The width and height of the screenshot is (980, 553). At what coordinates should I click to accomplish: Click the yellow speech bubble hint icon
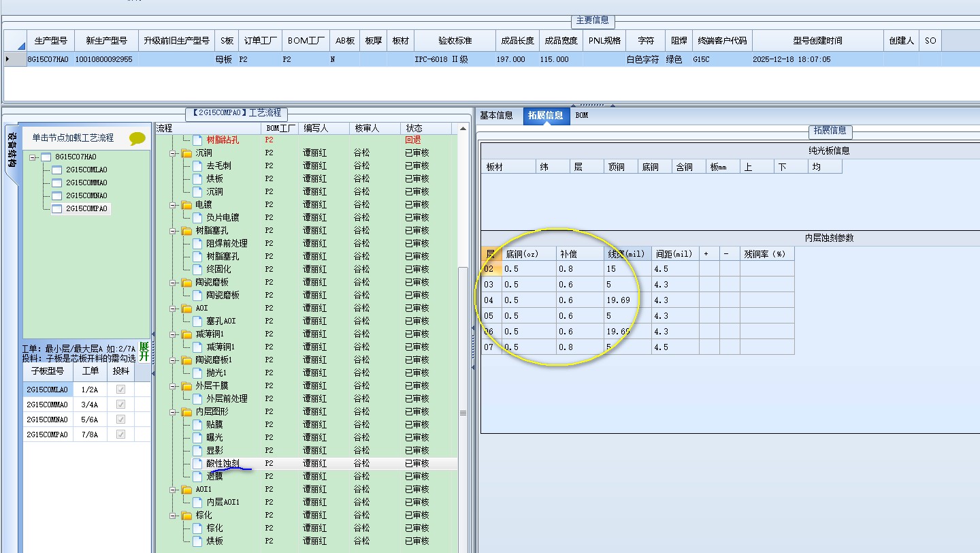coord(137,138)
